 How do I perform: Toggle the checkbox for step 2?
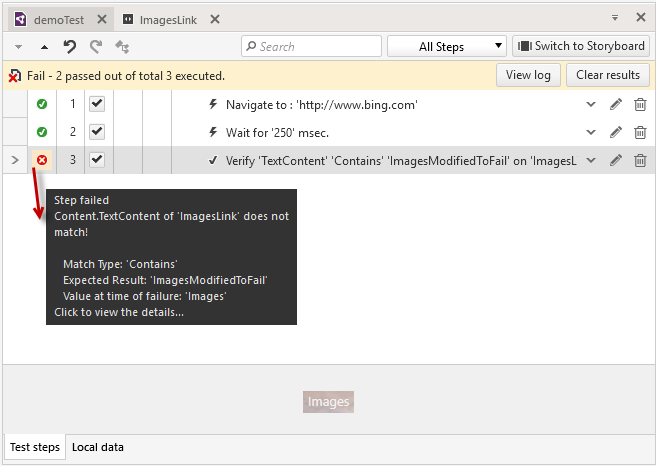(x=97, y=132)
